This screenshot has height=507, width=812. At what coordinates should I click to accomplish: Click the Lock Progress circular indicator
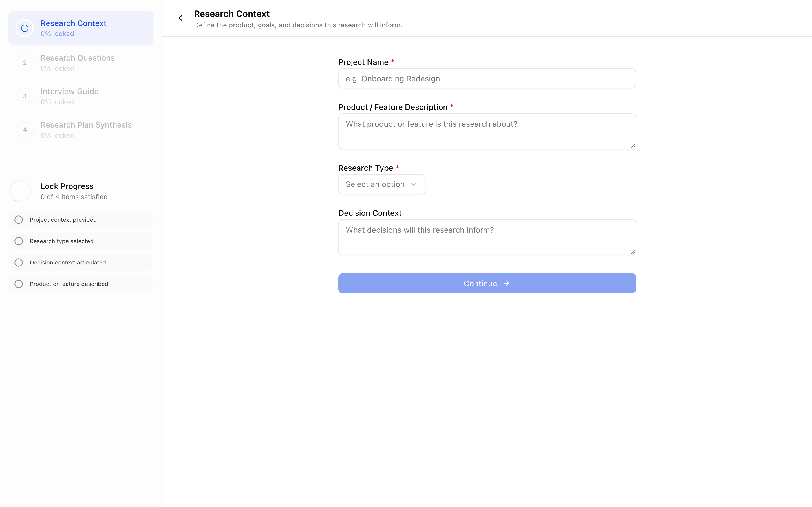click(x=20, y=190)
